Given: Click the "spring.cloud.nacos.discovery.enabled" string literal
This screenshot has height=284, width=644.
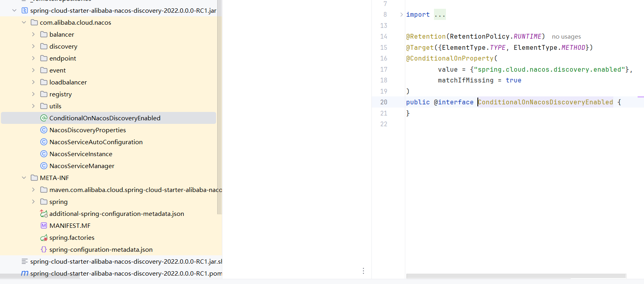Looking at the screenshot, I should click(549, 69).
